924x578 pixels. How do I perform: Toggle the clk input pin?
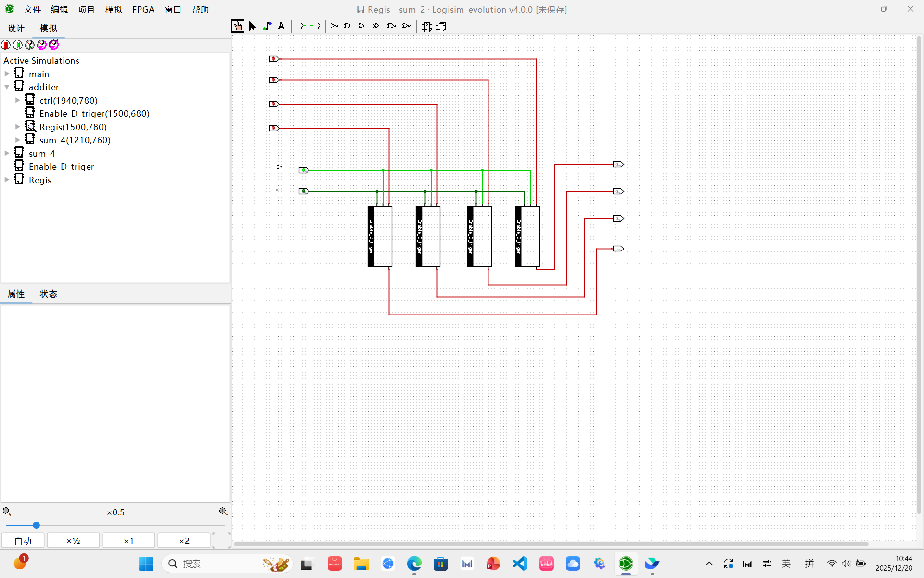click(303, 191)
